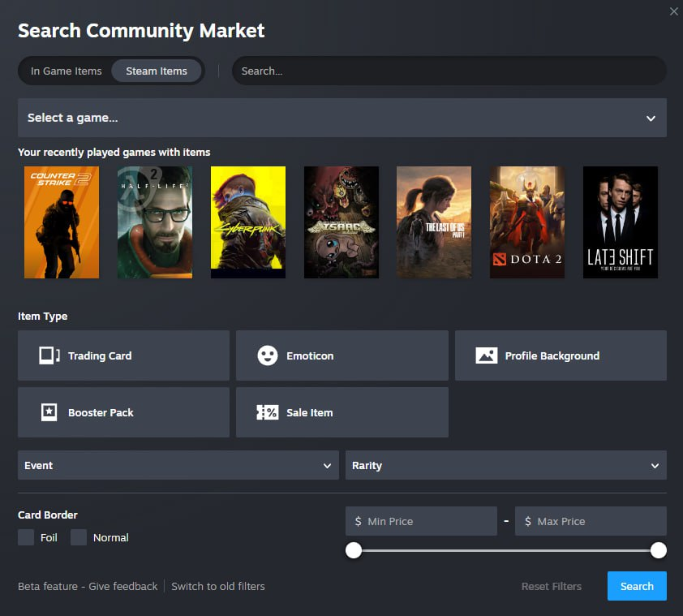This screenshot has height=616, width=683.
Task: Click the Sale Item percent ticket icon
Action: click(x=268, y=412)
